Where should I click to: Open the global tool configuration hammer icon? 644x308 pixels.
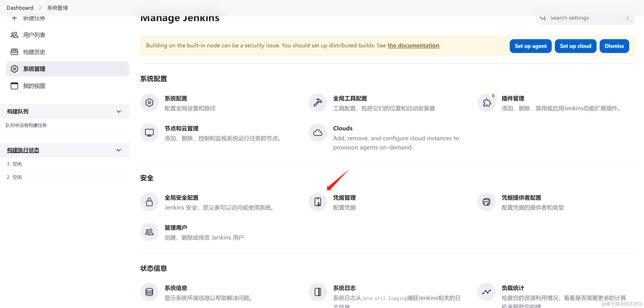[318, 103]
